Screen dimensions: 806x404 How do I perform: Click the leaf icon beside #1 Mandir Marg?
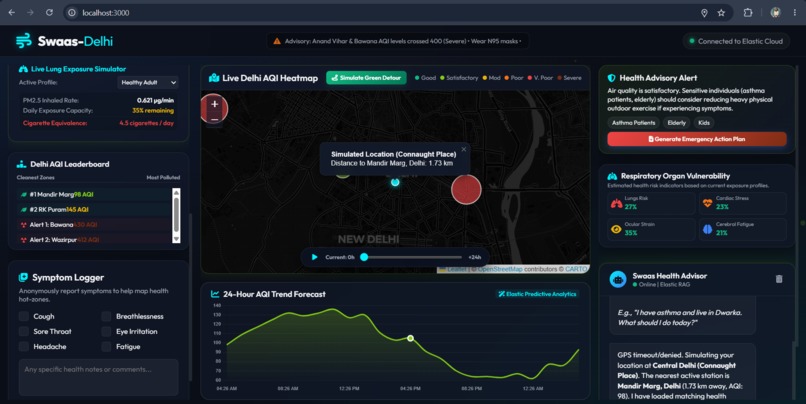point(23,195)
